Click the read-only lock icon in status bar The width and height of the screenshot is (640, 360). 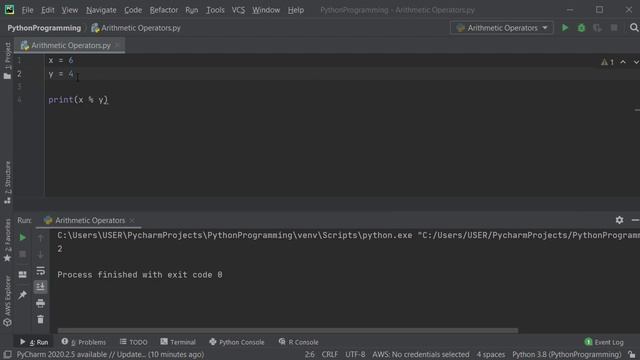click(632, 354)
